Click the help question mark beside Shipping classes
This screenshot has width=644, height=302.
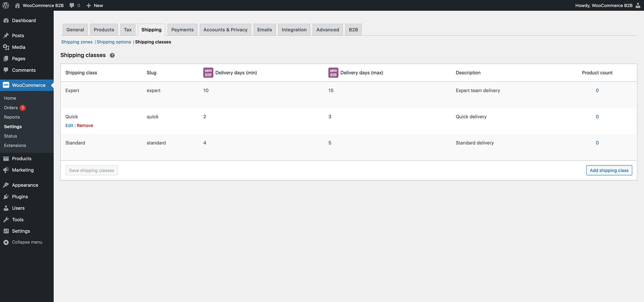click(112, 55)
